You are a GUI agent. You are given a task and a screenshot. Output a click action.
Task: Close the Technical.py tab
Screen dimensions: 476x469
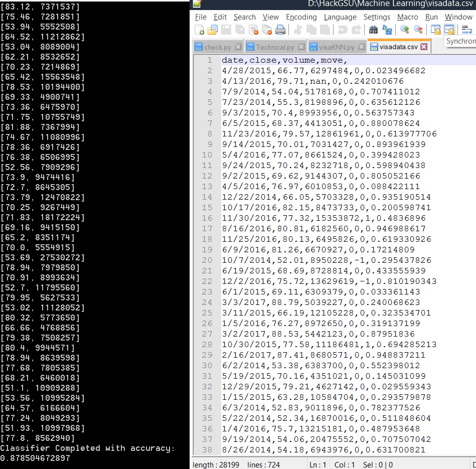301,47
